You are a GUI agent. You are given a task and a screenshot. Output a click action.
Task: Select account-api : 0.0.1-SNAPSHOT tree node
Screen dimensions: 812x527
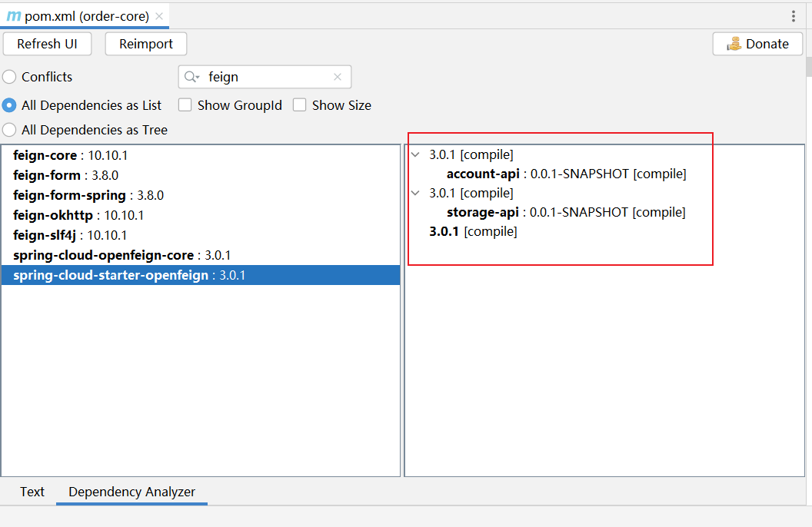[x=567, y=174]
